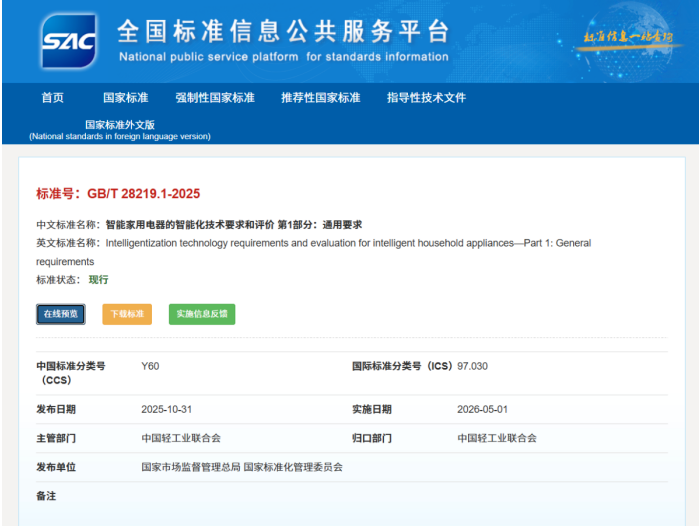Click the green 实施信息反馈 feedback button
Viewport: 699px width, 526px height.
(x=202, y=314)
